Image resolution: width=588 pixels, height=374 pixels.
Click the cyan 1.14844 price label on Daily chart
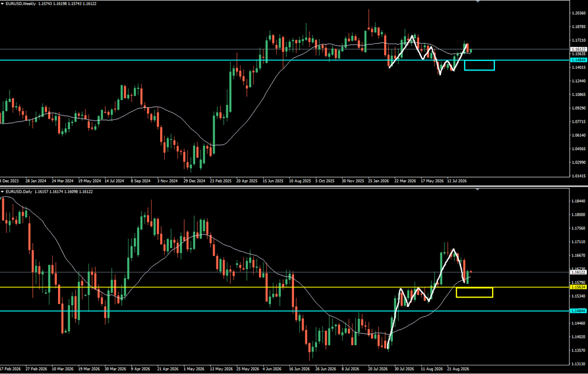578,311
